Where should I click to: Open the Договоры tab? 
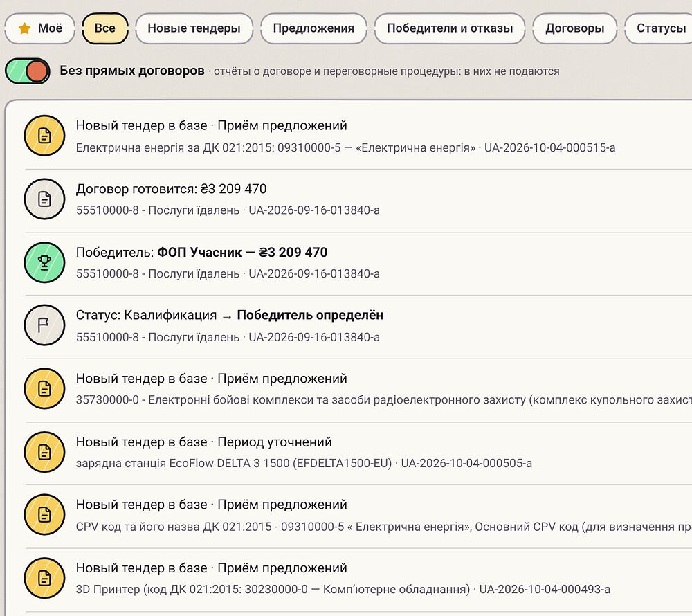click(x=574, y=28)
